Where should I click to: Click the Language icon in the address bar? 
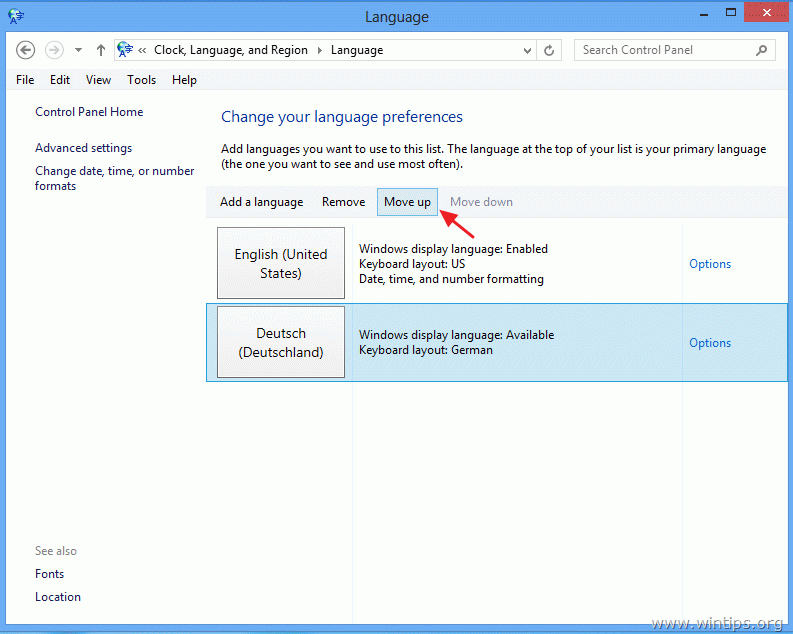(x=125, y=50)
